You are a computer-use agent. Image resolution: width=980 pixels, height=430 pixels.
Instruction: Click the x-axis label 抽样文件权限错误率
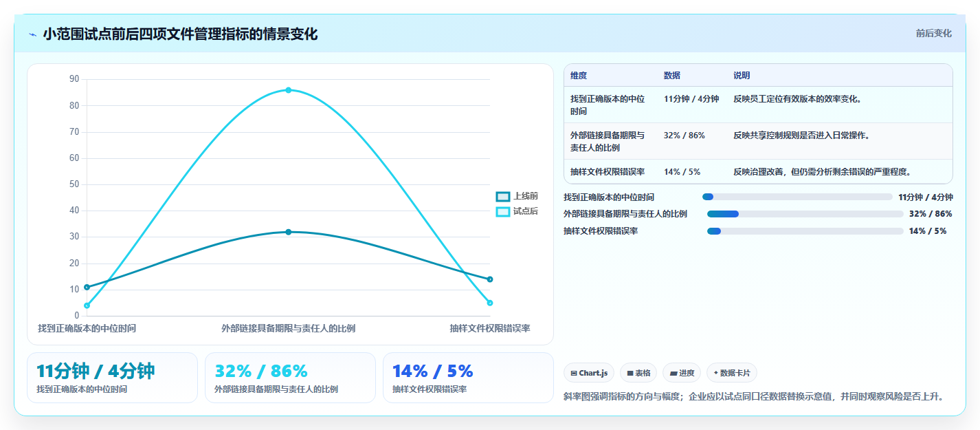coord(490,329)
